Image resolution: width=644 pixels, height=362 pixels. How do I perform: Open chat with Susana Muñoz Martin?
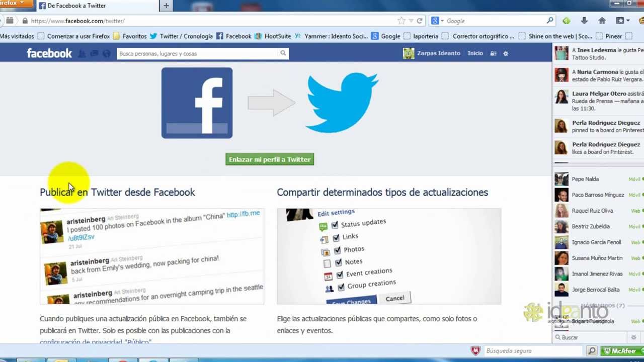(598, 258)
